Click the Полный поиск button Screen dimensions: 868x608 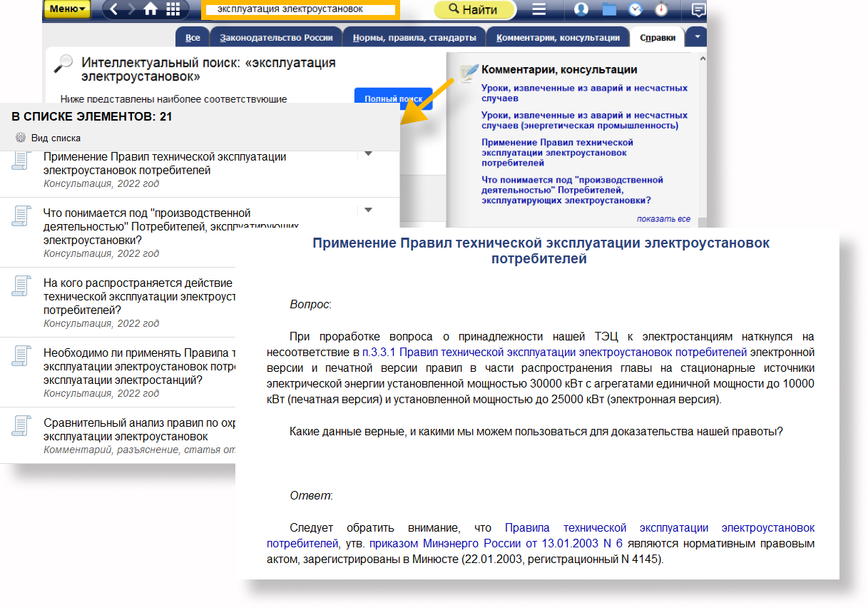pyautogui.click(x=393, y=99)
